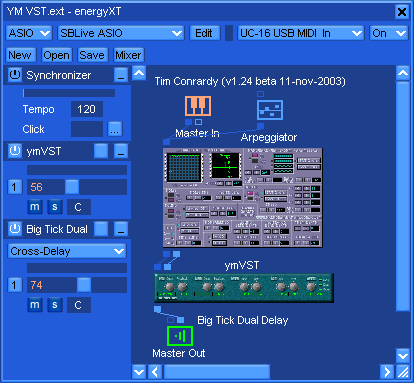
Task: Click the Big Tick Dual level meter bar
Action: (x=77, y=268)
